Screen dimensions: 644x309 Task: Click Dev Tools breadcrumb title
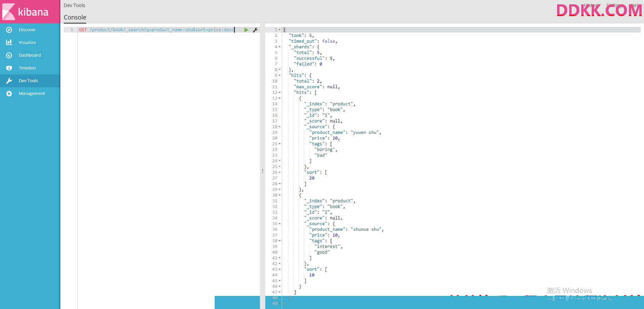pyautogui.click(x=74, y=5)
